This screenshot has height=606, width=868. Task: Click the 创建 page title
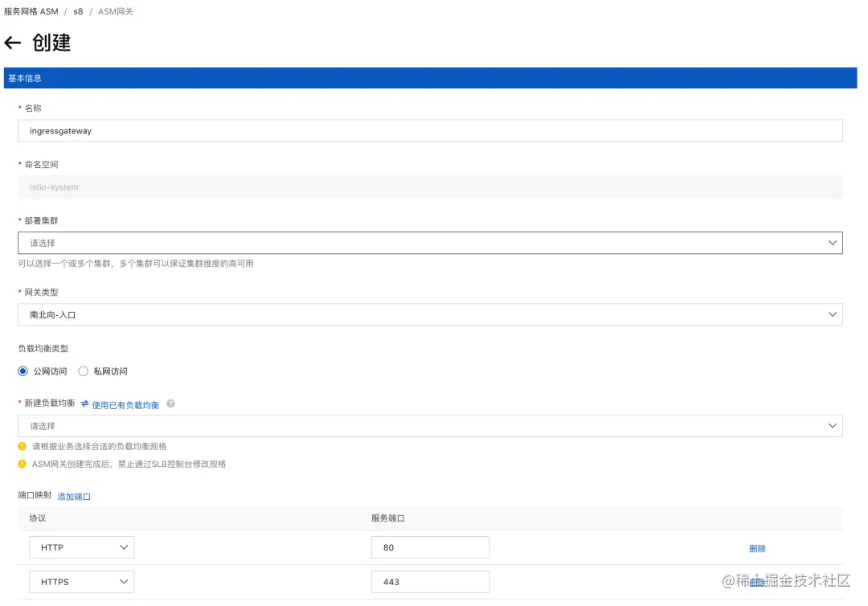[51, 43]
